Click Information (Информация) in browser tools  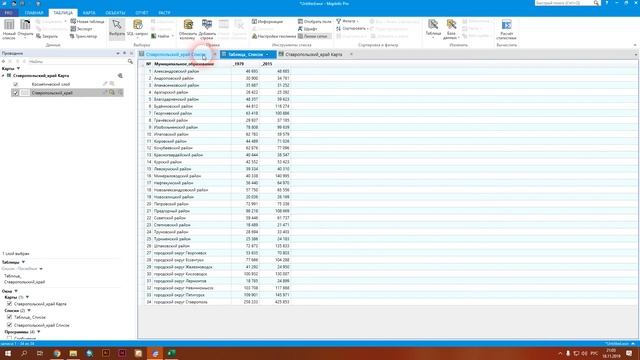pyautogui.click(x=267, y=22)
